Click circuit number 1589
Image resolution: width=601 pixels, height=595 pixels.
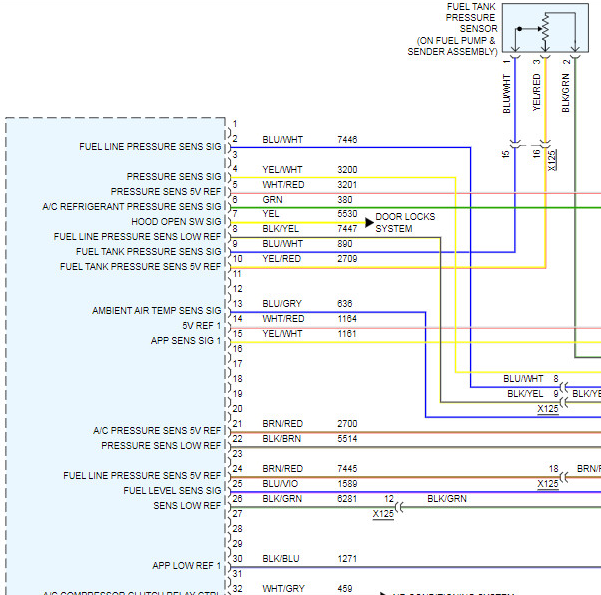tap(347, 483)
